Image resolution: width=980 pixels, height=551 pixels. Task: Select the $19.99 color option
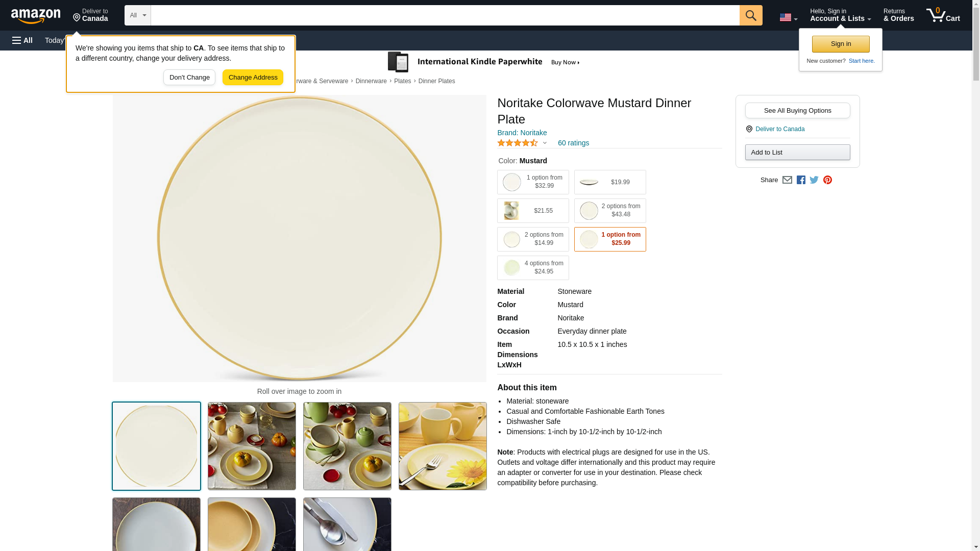(609, 182)
